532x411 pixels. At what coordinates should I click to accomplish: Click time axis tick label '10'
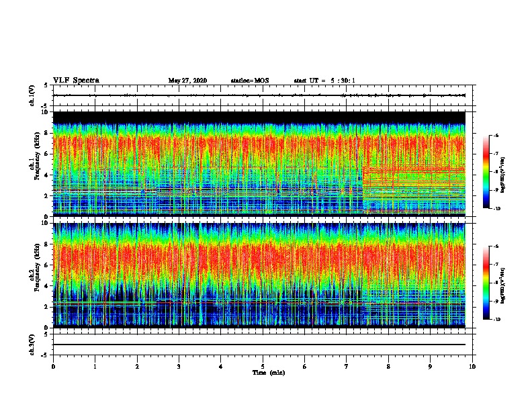(472, 367)
